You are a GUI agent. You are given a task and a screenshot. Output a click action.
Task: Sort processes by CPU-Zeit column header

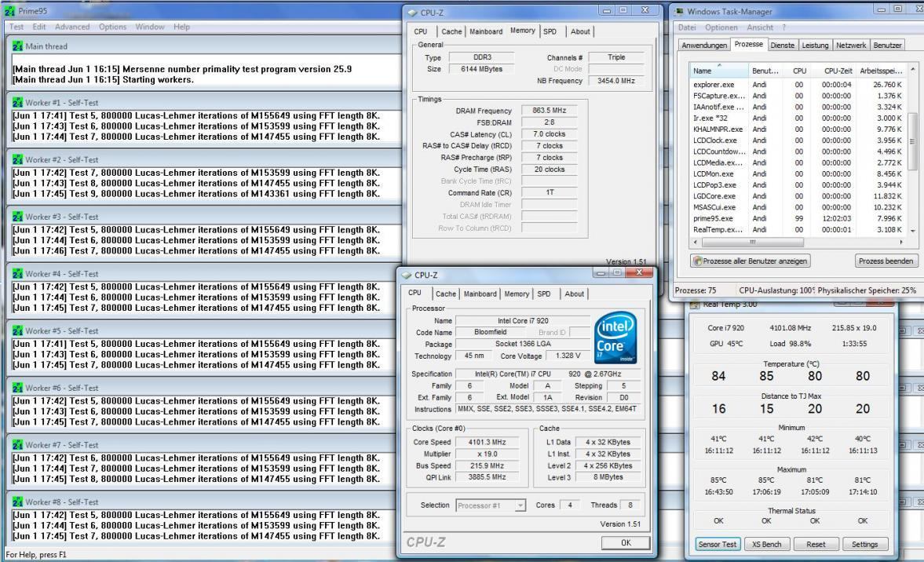tap(833, 71)
